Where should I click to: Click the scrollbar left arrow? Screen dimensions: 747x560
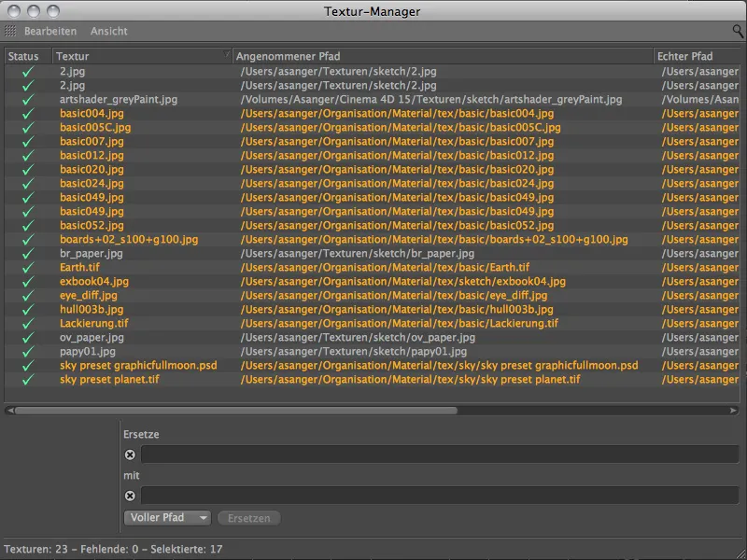click(x=10, y=411)
